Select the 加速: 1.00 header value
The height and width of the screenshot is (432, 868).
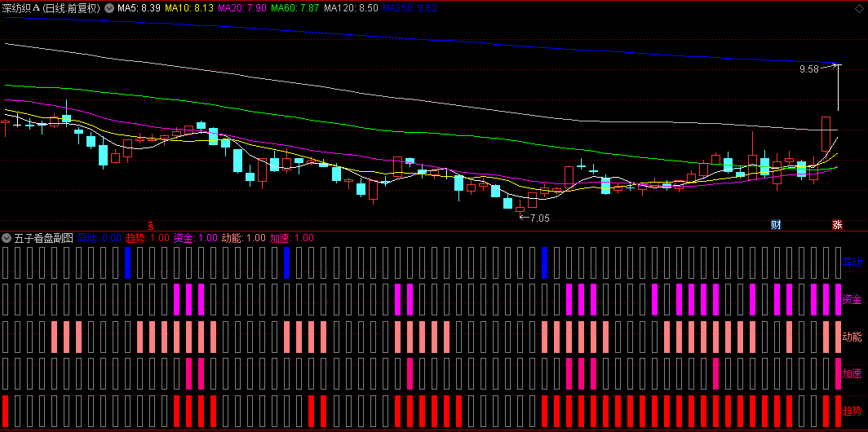click(x=292, y=238)
